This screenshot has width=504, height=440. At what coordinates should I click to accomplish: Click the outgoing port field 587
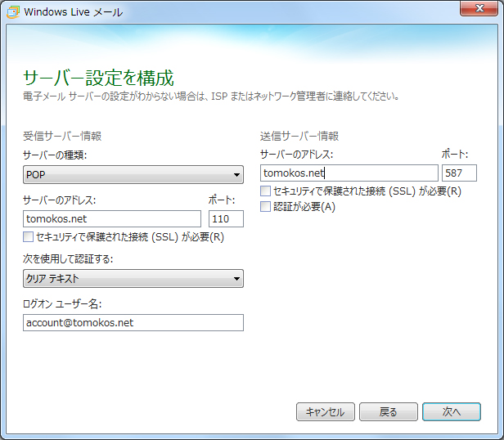[459, 173]
